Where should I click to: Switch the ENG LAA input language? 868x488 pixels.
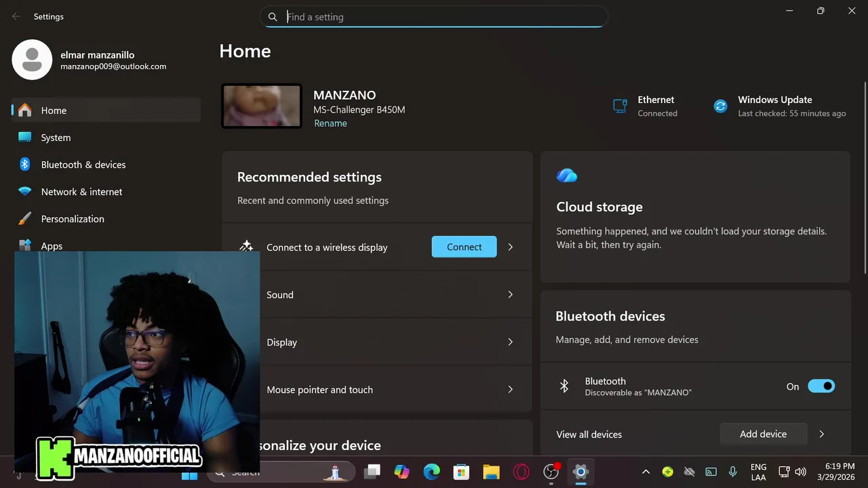click(x=759, y=472)
